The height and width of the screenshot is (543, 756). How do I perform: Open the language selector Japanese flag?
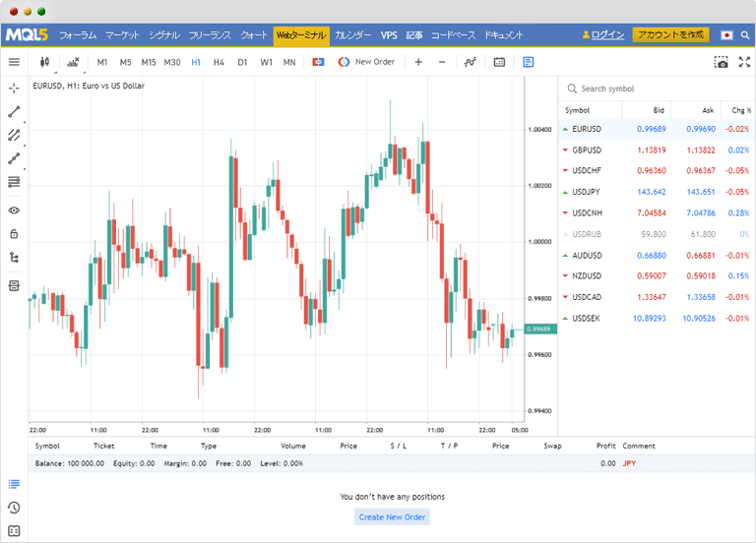click(726, 34)
